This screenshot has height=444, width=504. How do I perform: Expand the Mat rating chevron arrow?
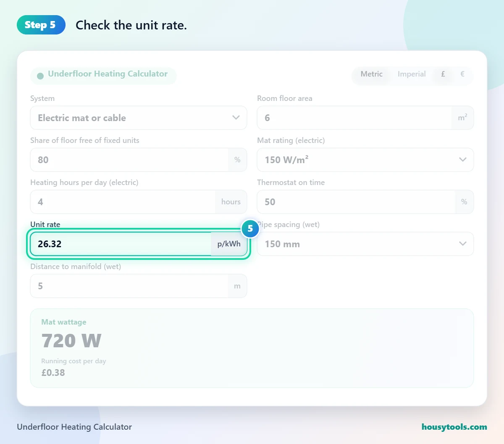(463, 160)
